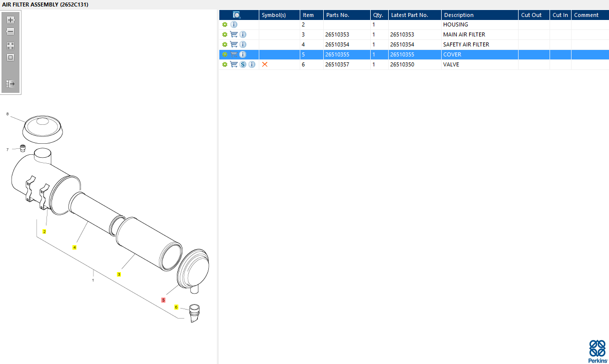Viewport: 609px width, 364px height.
Task: Click the search icon in table header
Action: 237,15
